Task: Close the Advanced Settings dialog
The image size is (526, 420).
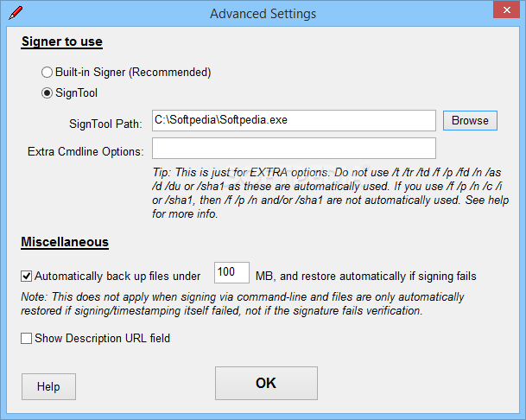Action: (506, 10)
